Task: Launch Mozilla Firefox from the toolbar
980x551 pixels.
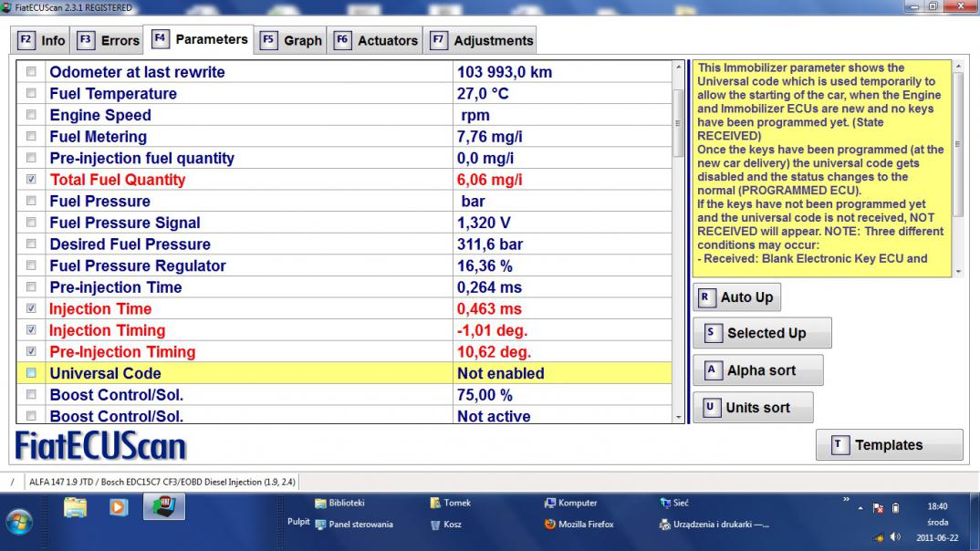Action: (x=579, y=525)
